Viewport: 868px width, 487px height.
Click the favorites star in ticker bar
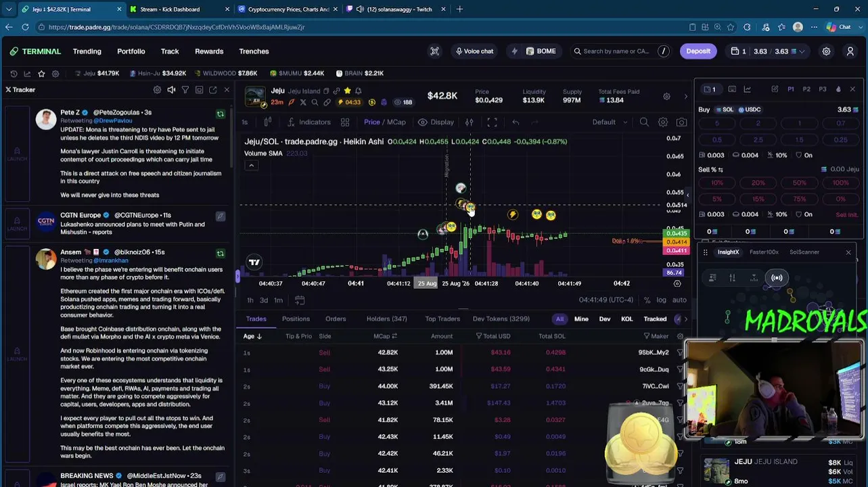41,74
